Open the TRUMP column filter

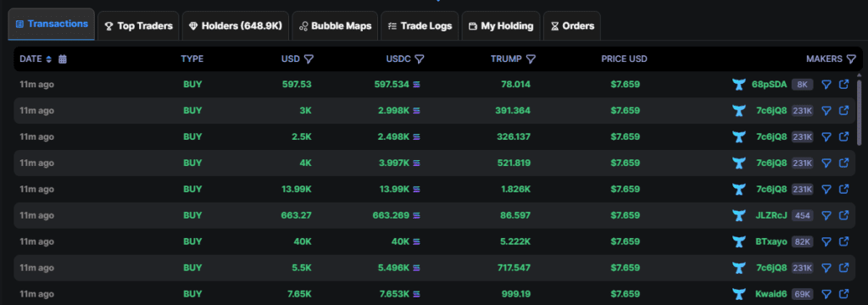pos(531,59)
